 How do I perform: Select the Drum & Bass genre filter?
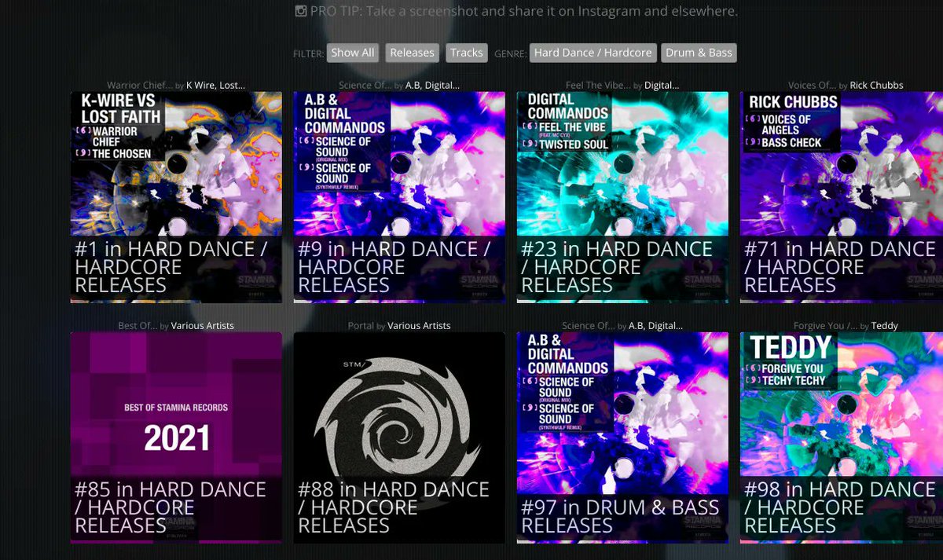point(699,53)
